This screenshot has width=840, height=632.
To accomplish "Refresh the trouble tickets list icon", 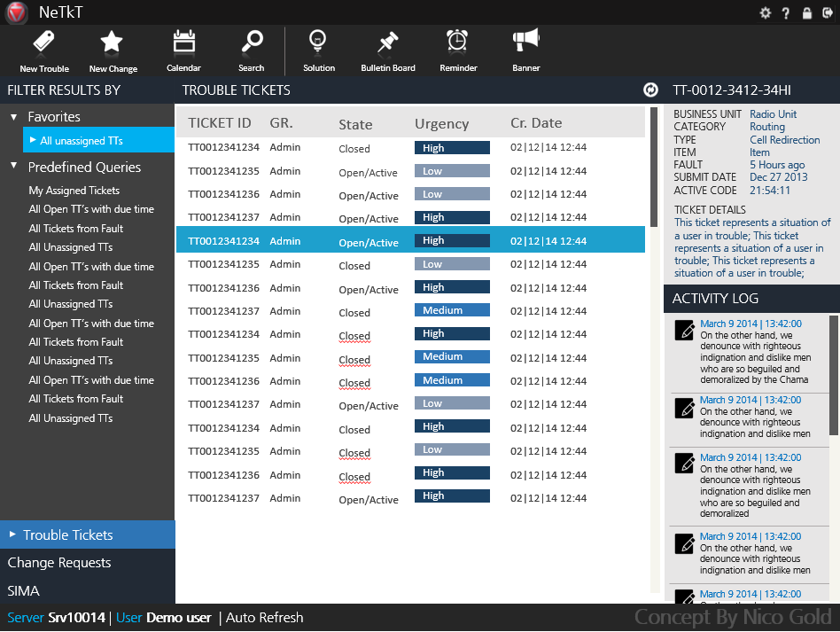I will pos(650,90).
